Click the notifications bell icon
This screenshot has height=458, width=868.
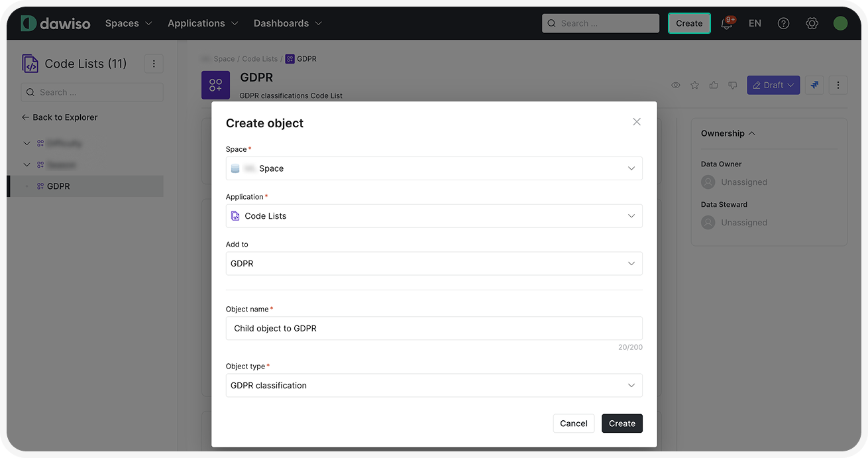(726, 24)
